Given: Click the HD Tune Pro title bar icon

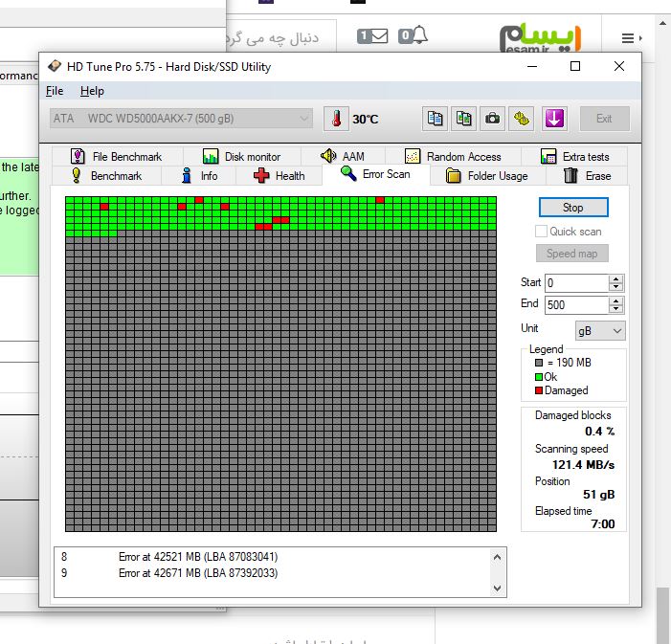Looking at the screenshot, I should 55,66.
